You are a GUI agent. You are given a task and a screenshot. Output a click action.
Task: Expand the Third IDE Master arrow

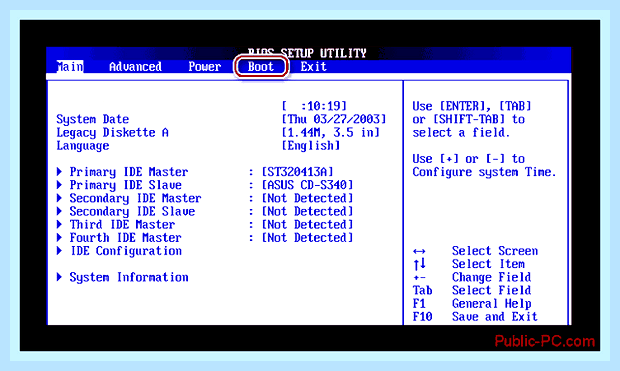tap(59, 224)
